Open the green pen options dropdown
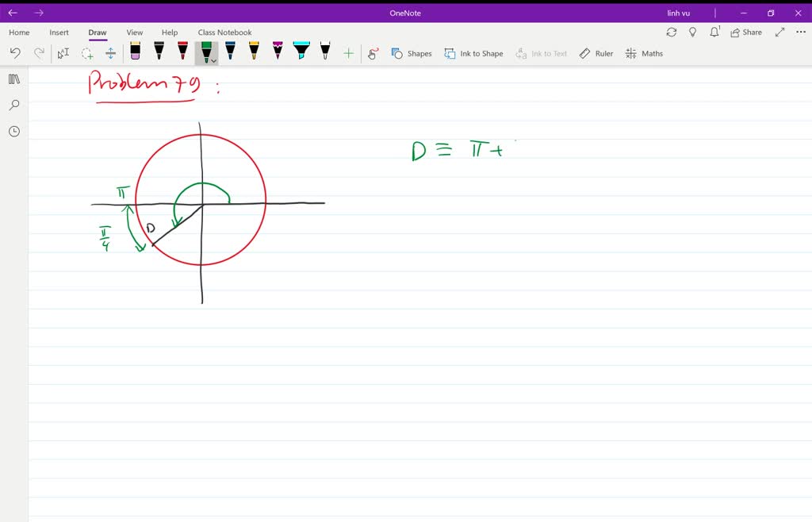This screenshot has width=812, height=522. pyautogui.click(x=212, y=59)
